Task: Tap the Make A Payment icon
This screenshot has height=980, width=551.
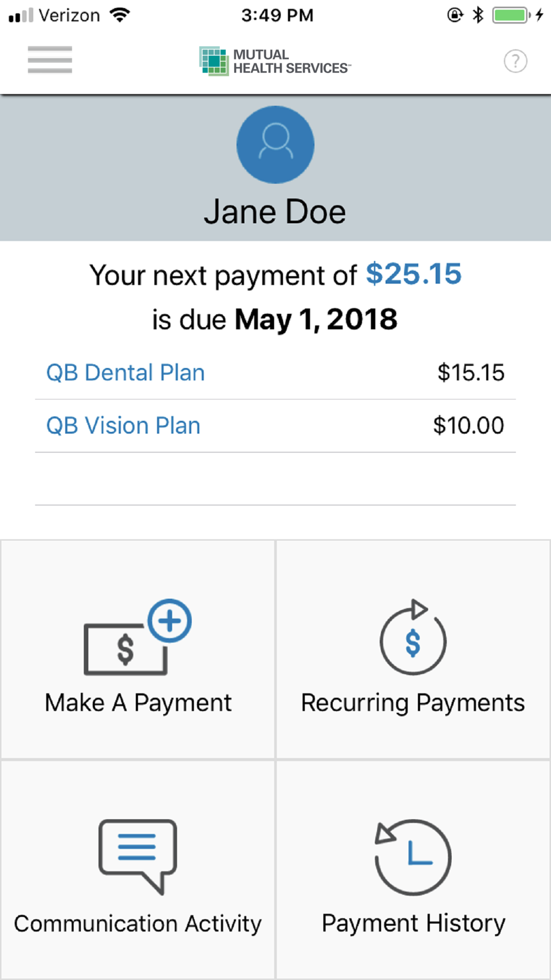Action: [x=138, y=637]
